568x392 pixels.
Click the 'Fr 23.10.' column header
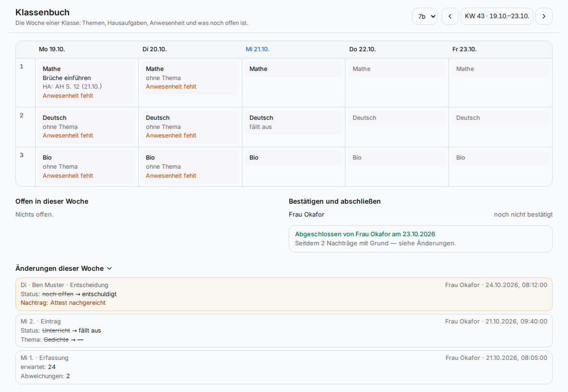click(464, 49)
